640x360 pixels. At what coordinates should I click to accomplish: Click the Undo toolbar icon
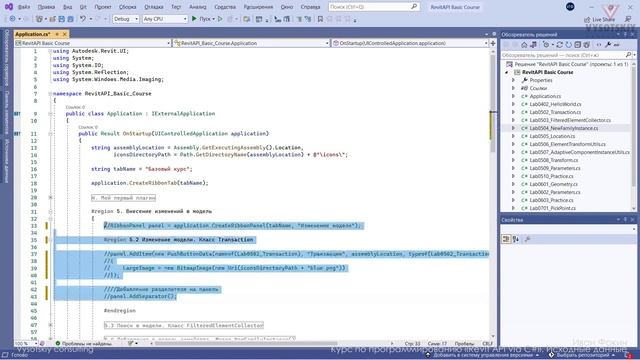tap(83, 19)
